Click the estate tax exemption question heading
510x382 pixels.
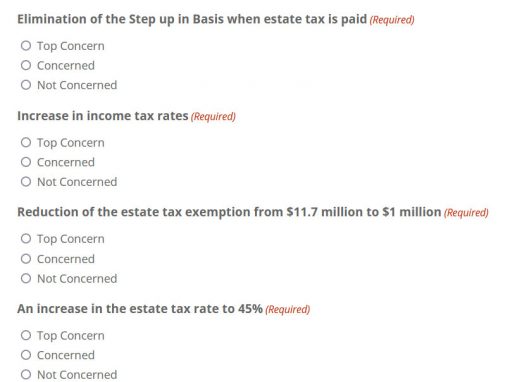pos(229,212)
